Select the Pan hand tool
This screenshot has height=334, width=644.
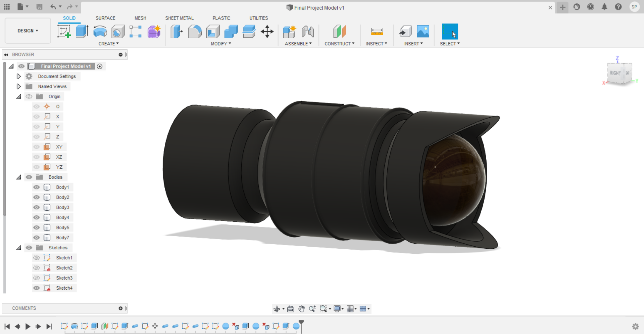pos(301,309)
